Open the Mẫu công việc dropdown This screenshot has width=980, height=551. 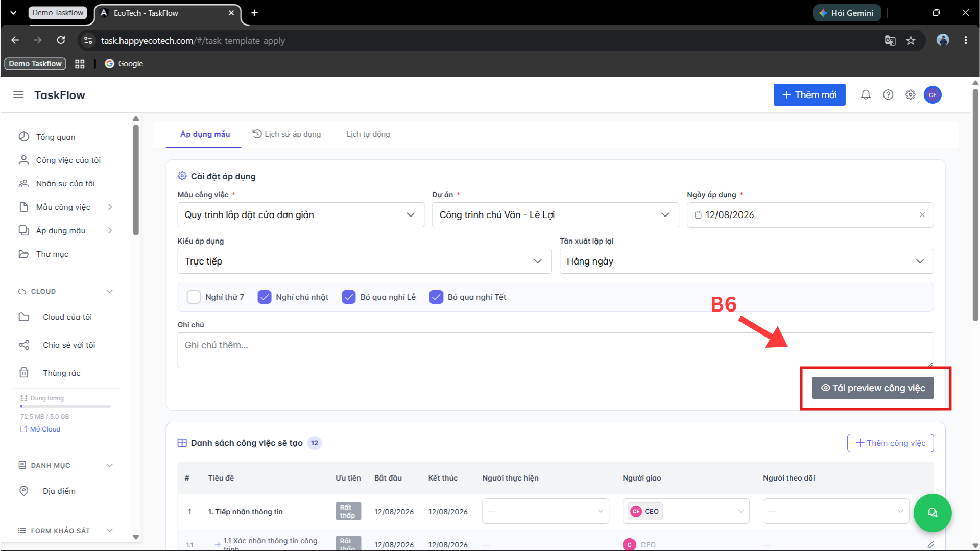(x=301, y=215)
